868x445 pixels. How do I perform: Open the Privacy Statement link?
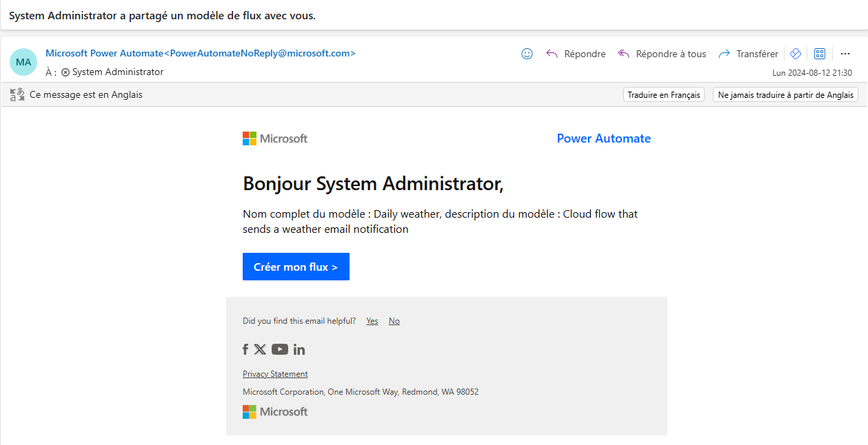[274, 373]
